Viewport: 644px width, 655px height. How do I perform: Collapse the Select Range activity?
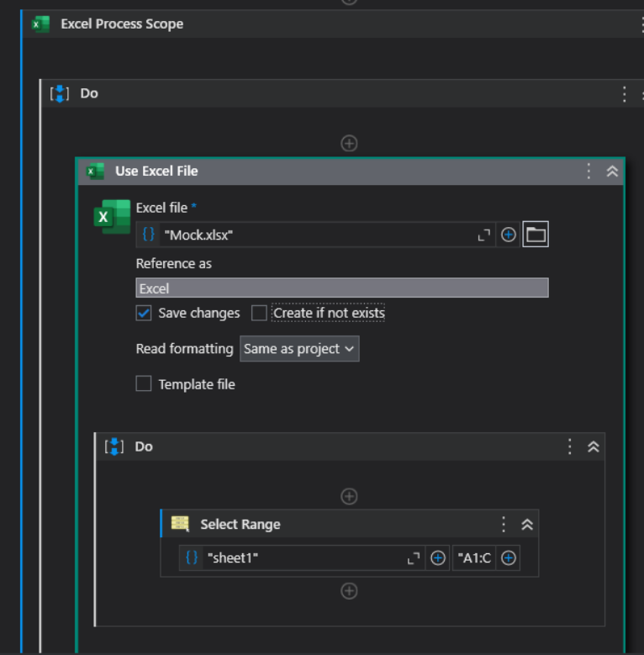[527, 524]
